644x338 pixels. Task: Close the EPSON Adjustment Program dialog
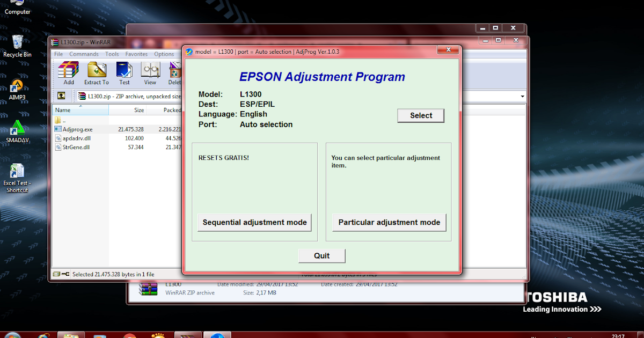click(x=448, y=50)
